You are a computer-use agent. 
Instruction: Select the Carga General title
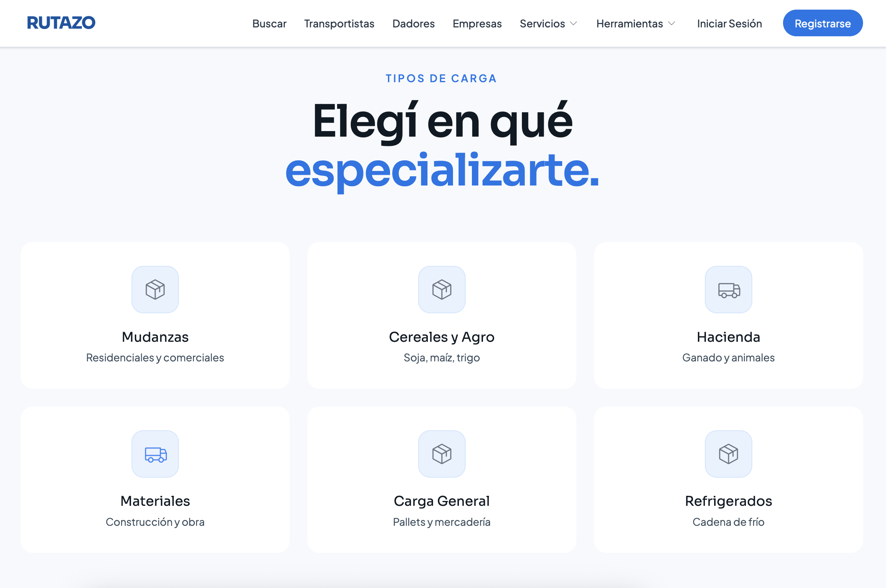pos(442,501)
